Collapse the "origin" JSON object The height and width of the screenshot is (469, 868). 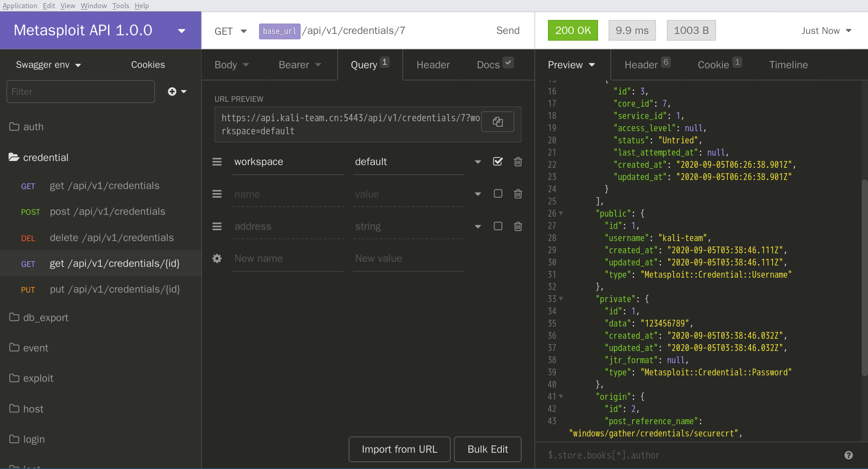[x=561, y=396]
